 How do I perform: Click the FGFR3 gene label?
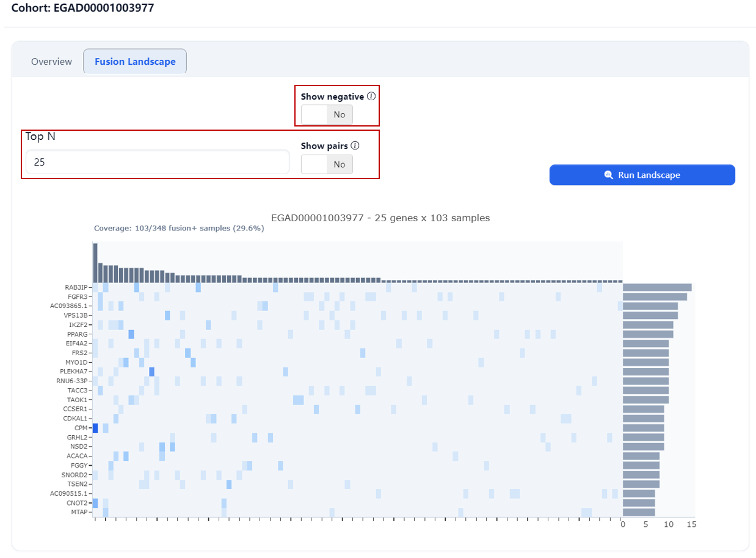click(x=78, y=296)
